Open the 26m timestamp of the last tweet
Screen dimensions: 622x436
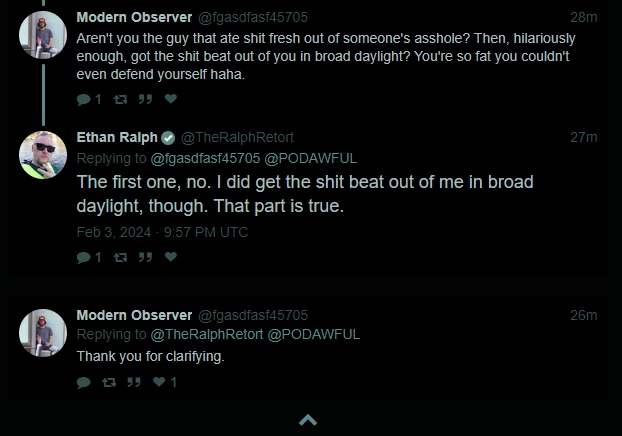click(584, 315)
